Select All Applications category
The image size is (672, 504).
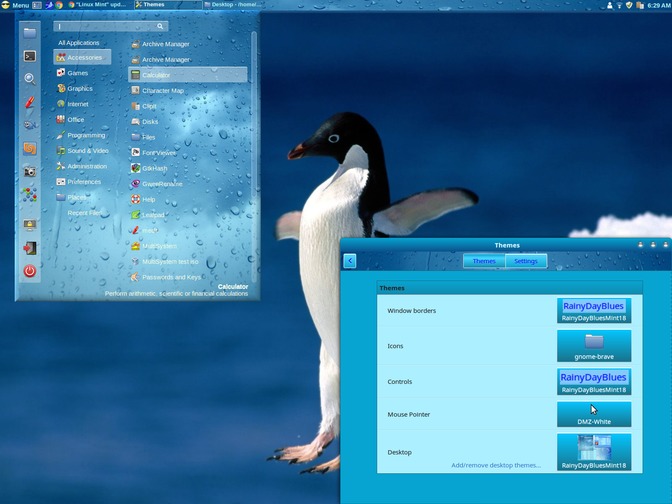(x=79, y=43)
